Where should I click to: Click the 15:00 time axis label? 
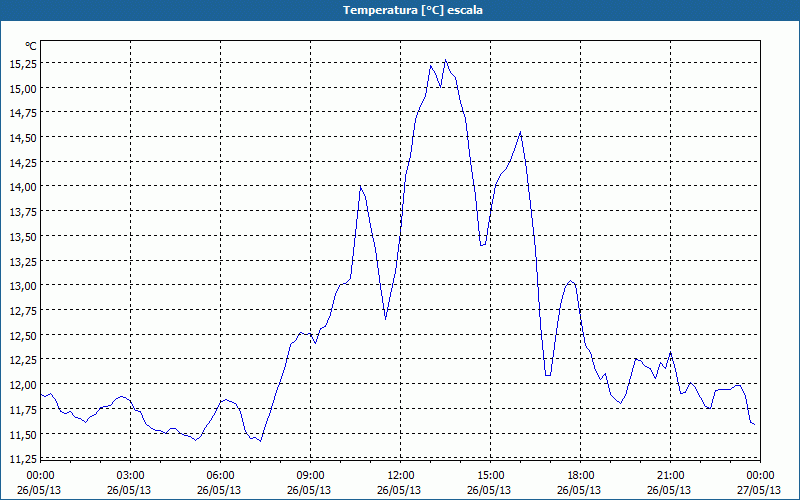click(x=490, y=476)
